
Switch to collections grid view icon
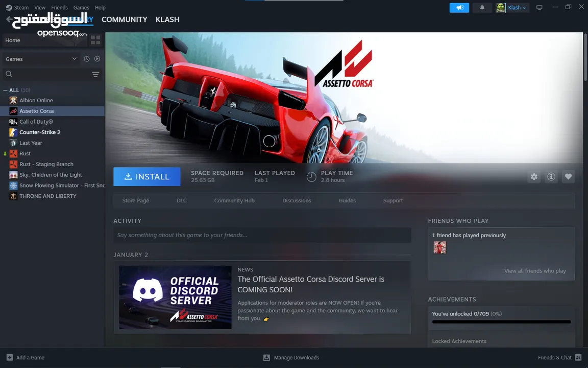95,40
